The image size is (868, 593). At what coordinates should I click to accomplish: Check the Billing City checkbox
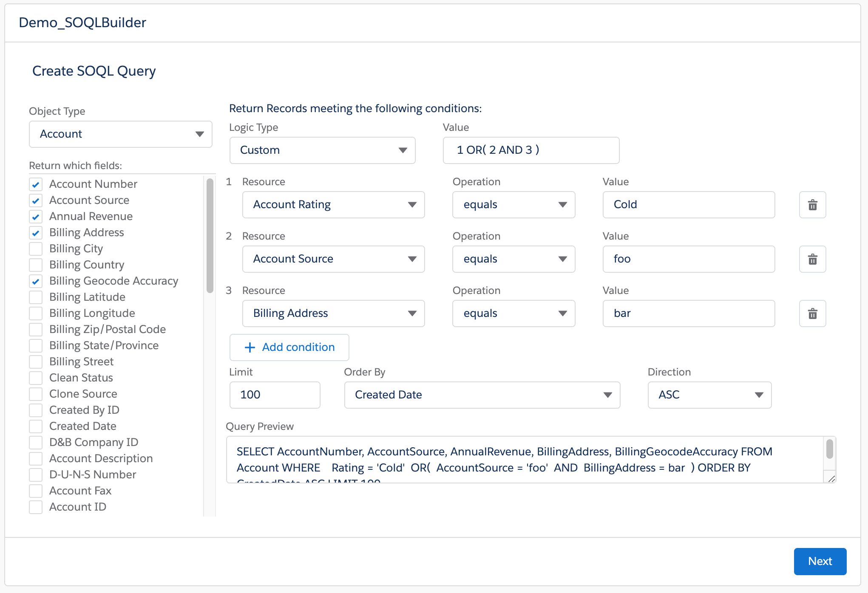pyautogui.click(x=36, y=248)
